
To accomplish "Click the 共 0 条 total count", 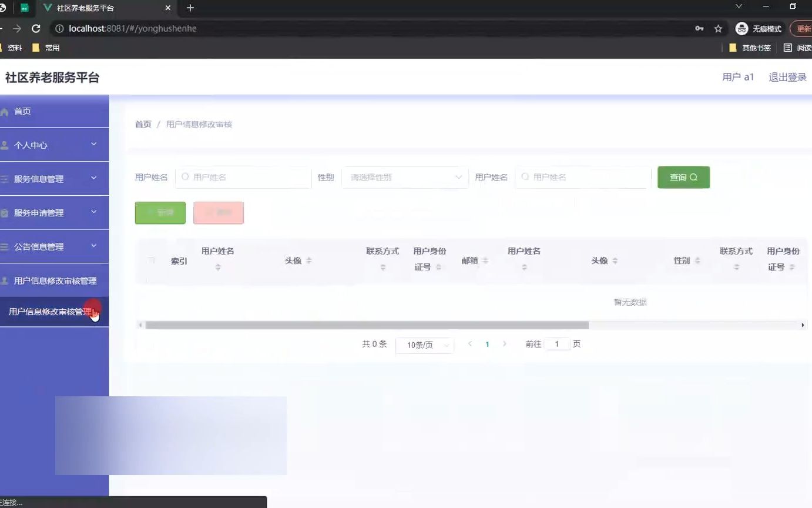I will pos(374,344).
